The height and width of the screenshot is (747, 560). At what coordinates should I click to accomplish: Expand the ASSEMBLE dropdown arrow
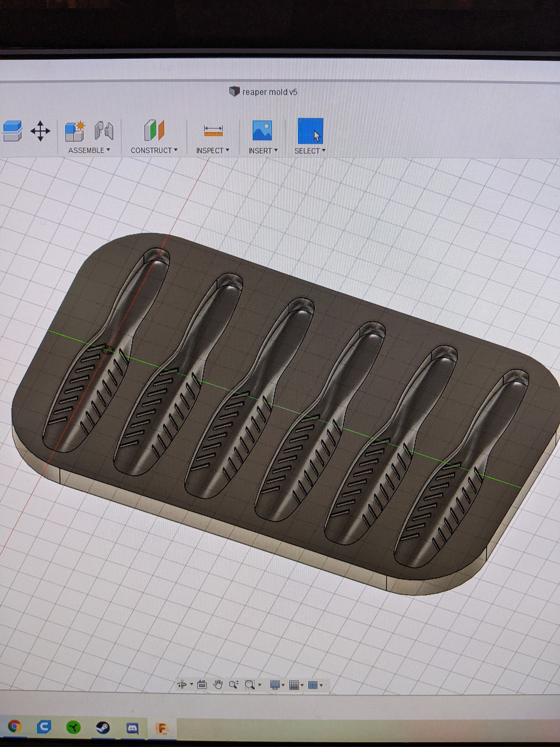pos(109,150)
